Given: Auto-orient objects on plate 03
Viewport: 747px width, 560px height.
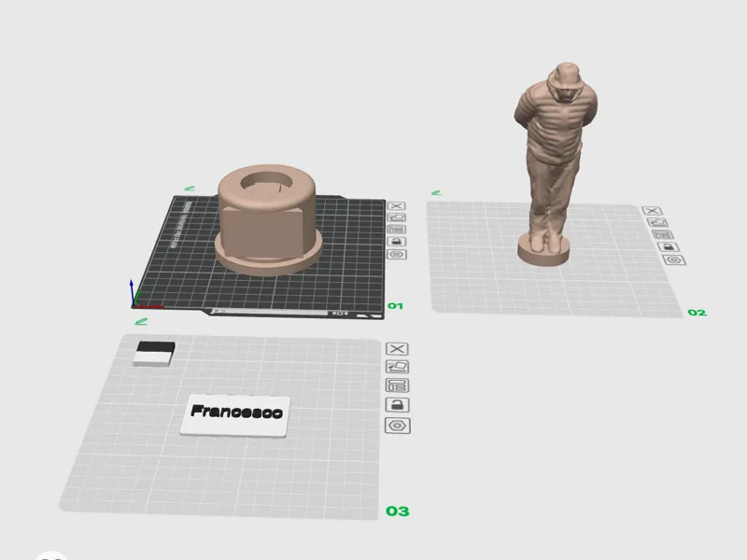Looking at the screenshot, I should click(x=397, y=367).
